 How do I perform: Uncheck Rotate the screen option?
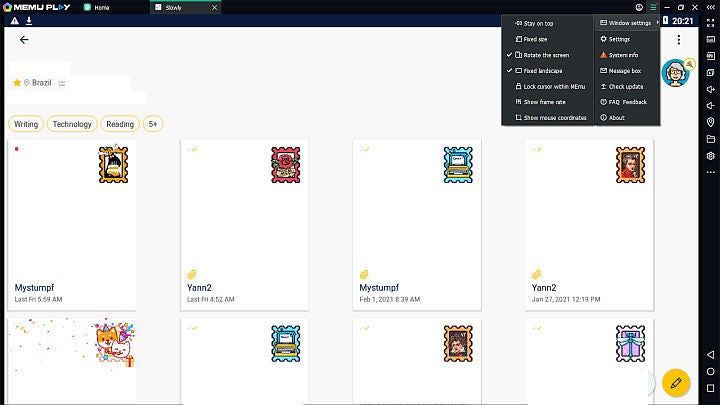click(547, 55)
